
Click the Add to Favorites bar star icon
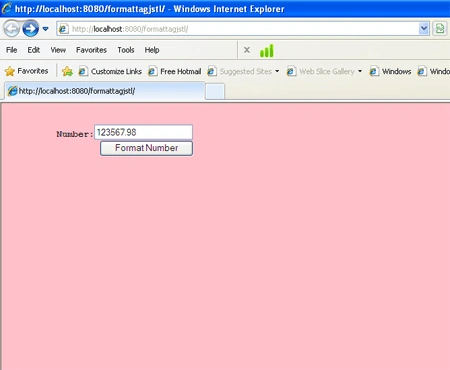coord(67,71)
